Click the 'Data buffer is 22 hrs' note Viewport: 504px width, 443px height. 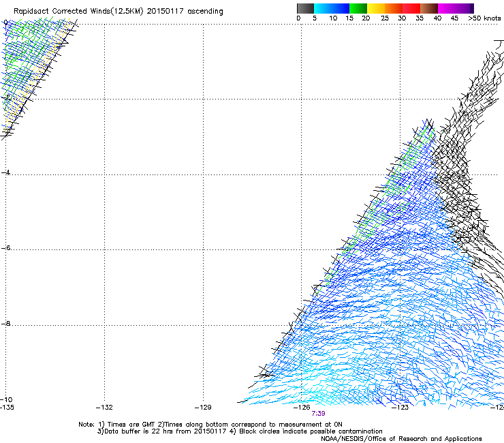[240, 431]
